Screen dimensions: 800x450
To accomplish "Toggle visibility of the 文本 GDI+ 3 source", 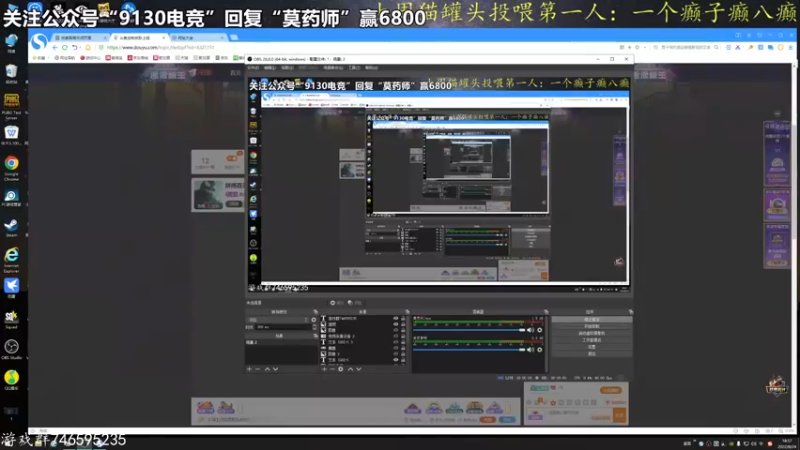I will click(x=395, y=342).
